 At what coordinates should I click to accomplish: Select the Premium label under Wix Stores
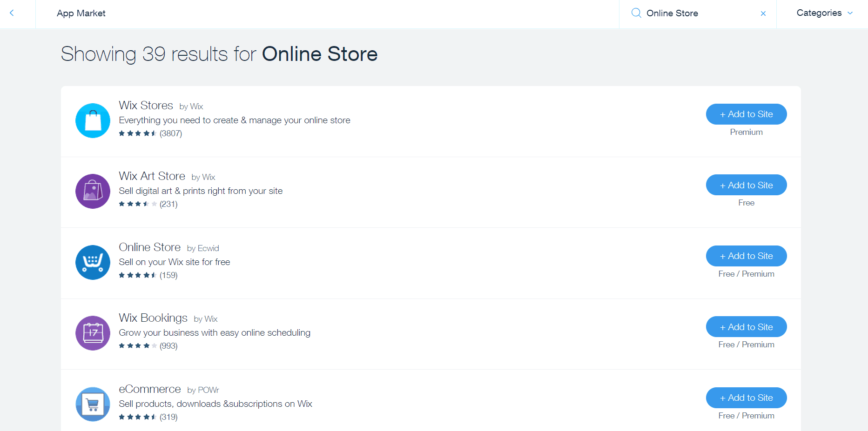click(x=746, y=132)
